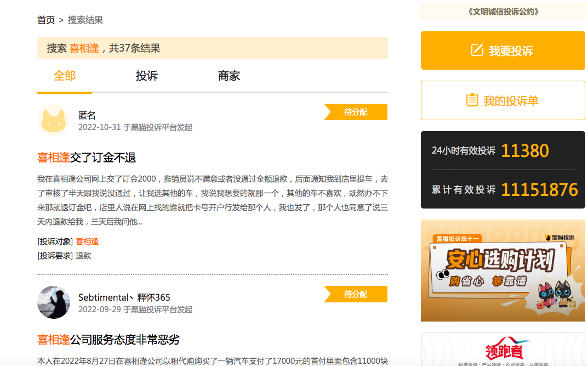Click the username 匿名
Screen dimensions: 588x366
pyautogui.click(x=87, y=115)
